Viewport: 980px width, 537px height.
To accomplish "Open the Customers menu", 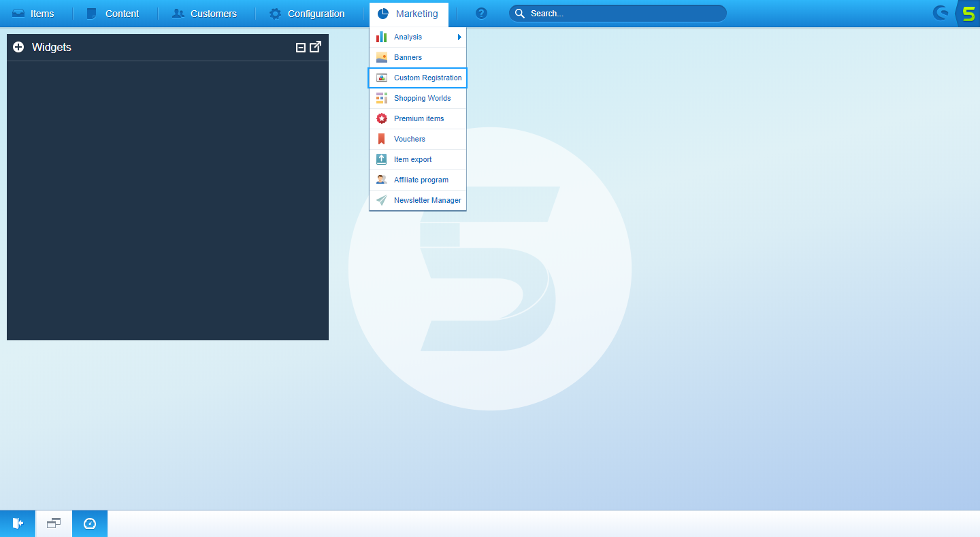I will [x=204, y=14].
